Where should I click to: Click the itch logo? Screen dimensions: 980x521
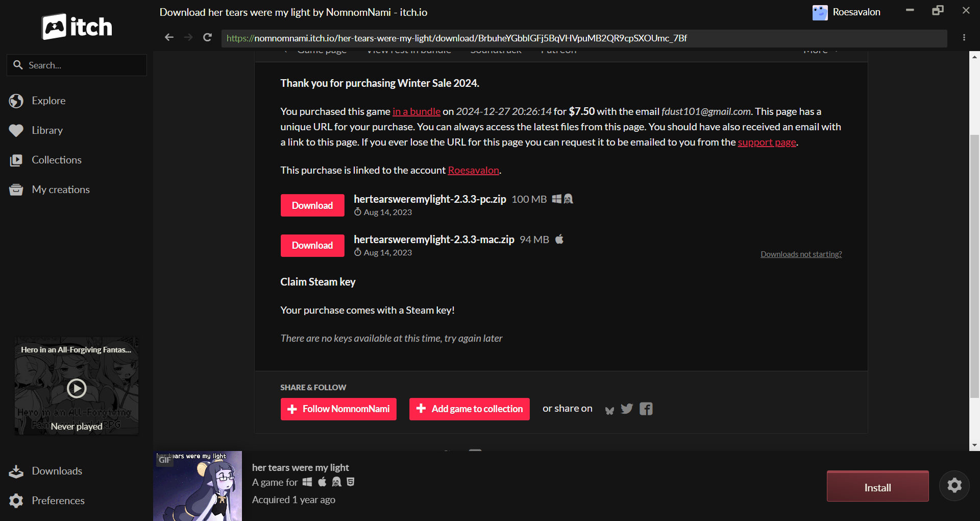[x=77, y=27]
